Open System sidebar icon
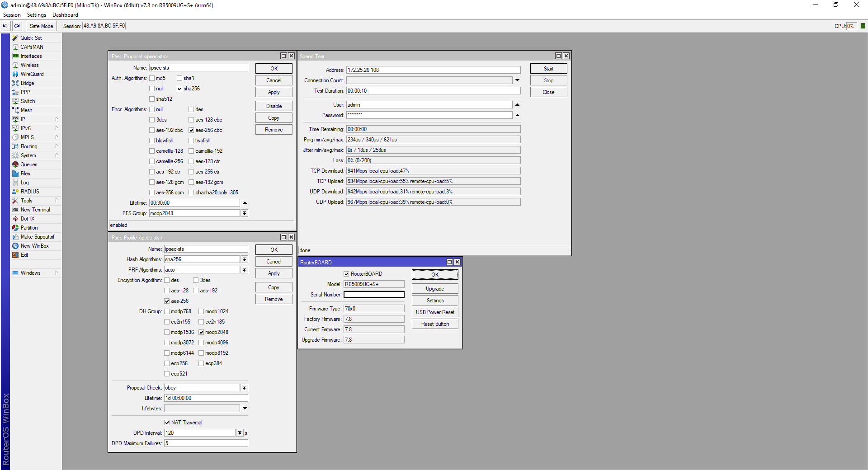Screen dimensions: 868x470 point(15,155)
